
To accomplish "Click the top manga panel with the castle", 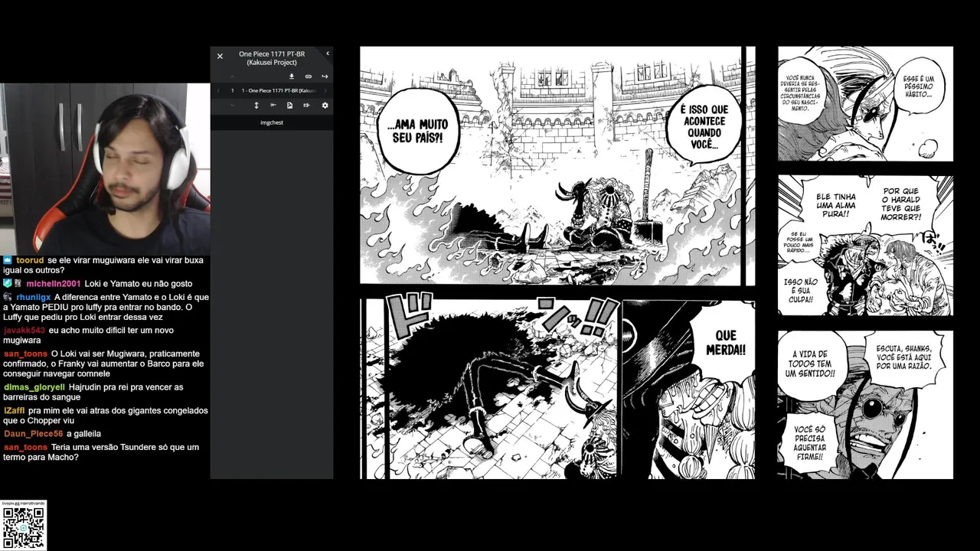I will coord(550,166).
